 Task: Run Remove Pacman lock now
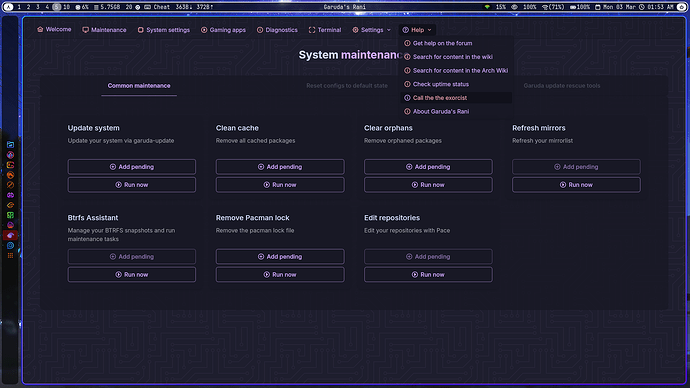coord(280,275)
